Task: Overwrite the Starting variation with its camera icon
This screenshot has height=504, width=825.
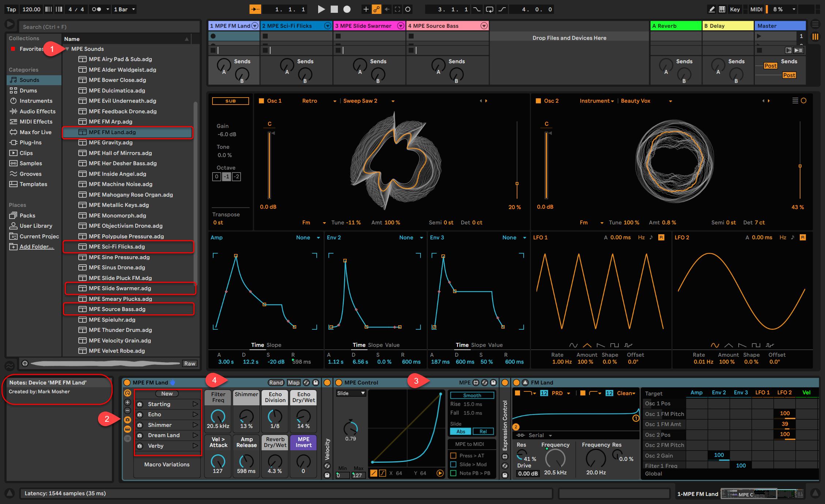Action: click(140, 404)
